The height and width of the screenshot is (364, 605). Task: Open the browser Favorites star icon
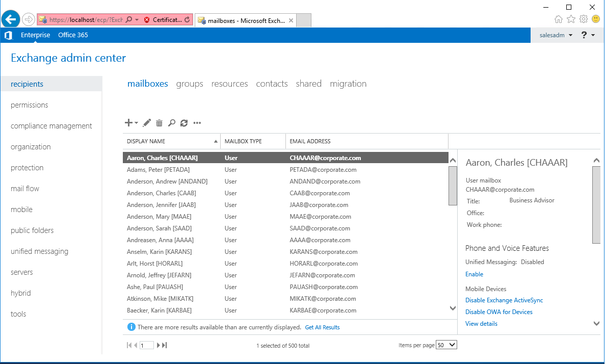click(x=571, y=19)
